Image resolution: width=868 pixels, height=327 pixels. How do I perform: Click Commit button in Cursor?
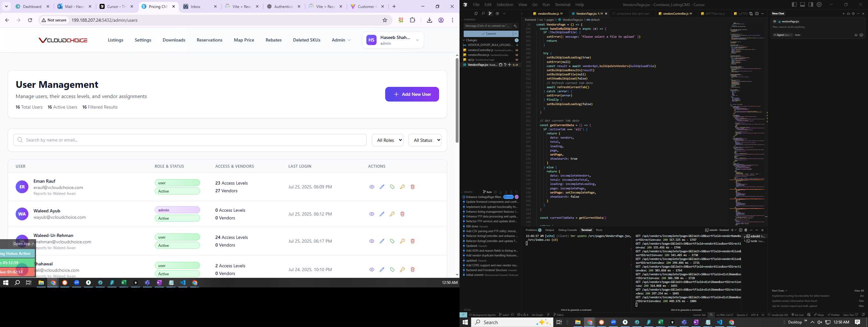[x=488, y=34]
